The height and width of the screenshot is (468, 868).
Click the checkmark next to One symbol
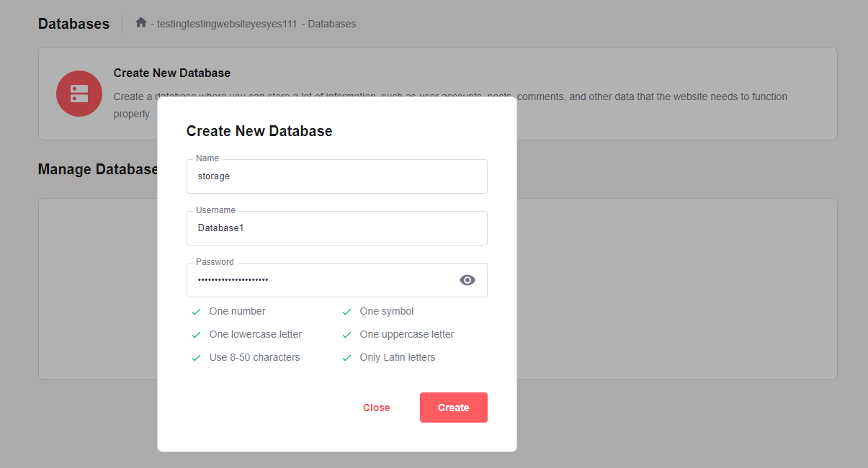[x=346, y=311]
